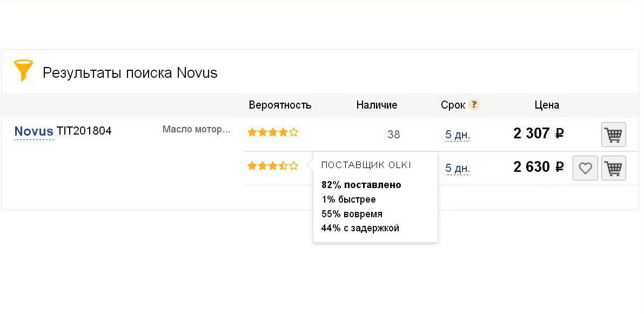Screen dimensions: 644x314
Task: Click the four-star rating in first row
Action: tap(272, 132)
